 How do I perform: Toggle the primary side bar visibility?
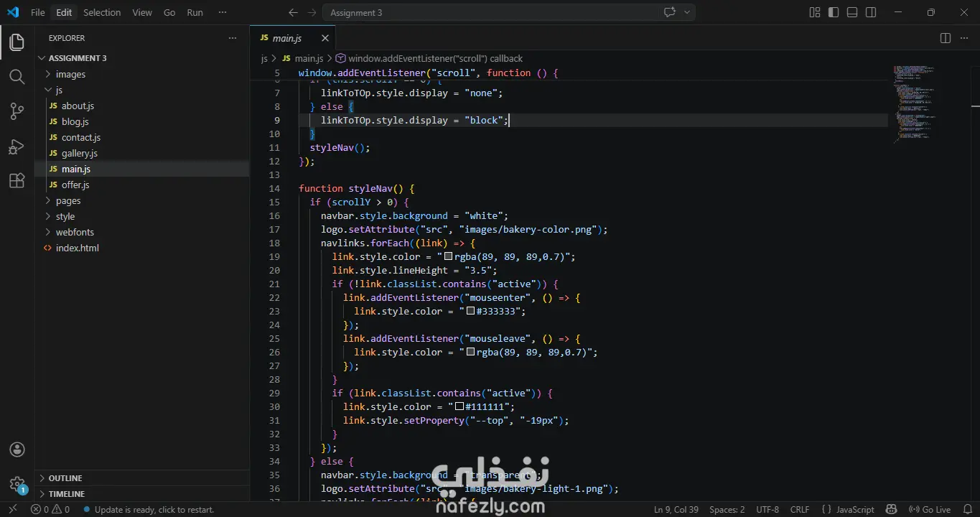click(x=834, y=12)
